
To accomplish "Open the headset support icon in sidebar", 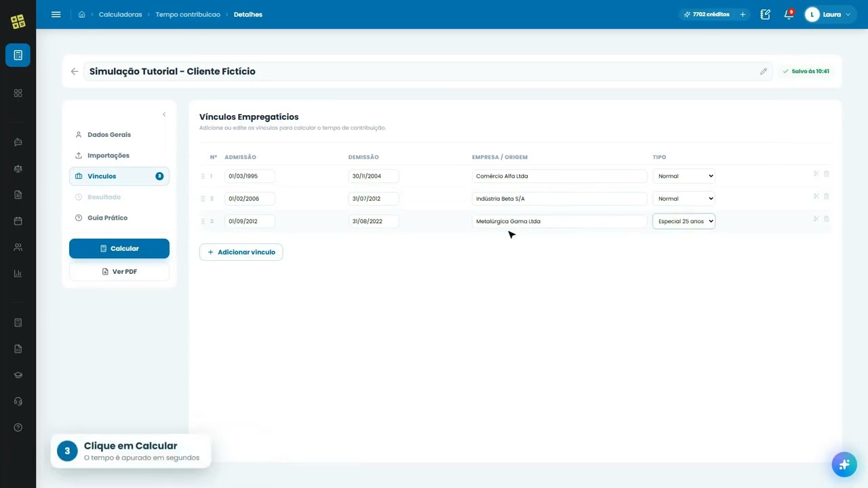I will (x=18, y=401).
